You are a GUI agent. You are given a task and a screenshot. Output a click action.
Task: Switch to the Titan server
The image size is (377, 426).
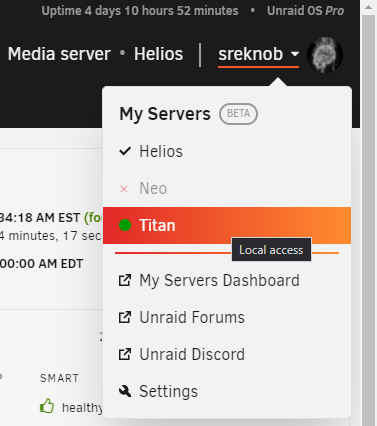[227, 225]
